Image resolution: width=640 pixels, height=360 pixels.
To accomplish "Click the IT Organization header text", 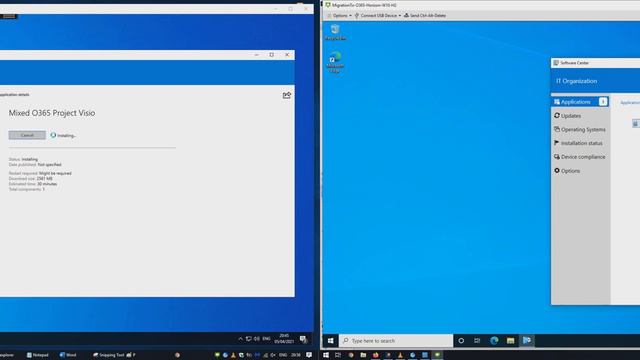I will coord(576,81).
